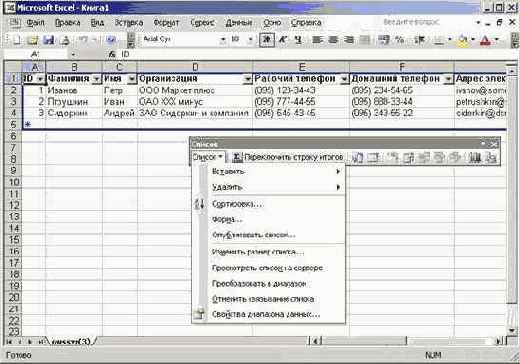
Task: Open the Список dropdown button
Action: (x=208, y=157)
